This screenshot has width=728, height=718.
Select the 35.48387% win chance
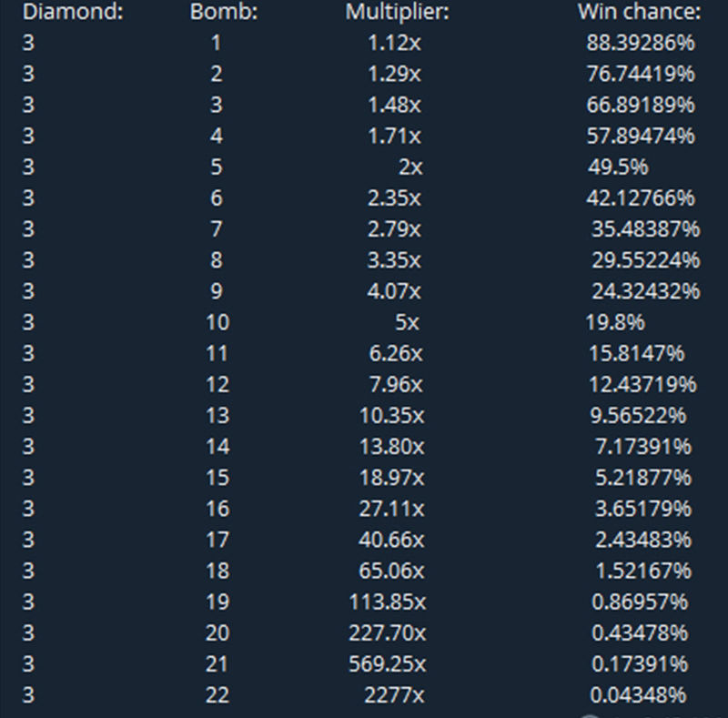[646, 229]
